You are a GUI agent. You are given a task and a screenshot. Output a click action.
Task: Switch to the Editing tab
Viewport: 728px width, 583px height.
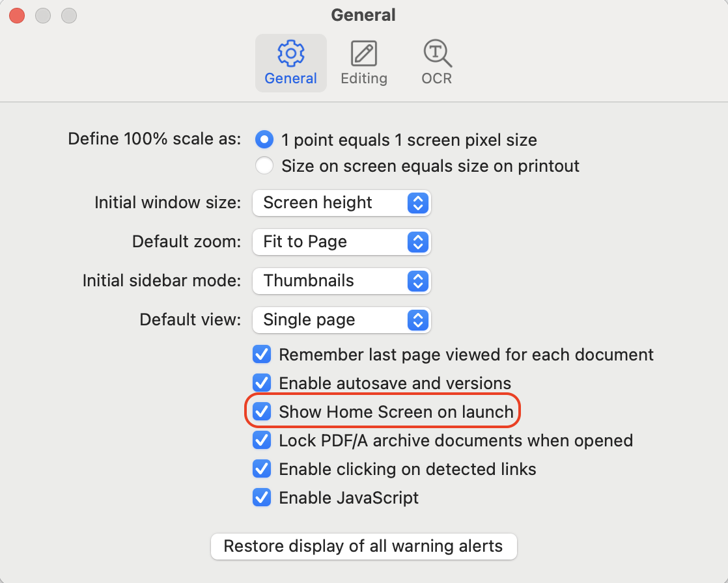pyautogui.click(x=363, y=62)
